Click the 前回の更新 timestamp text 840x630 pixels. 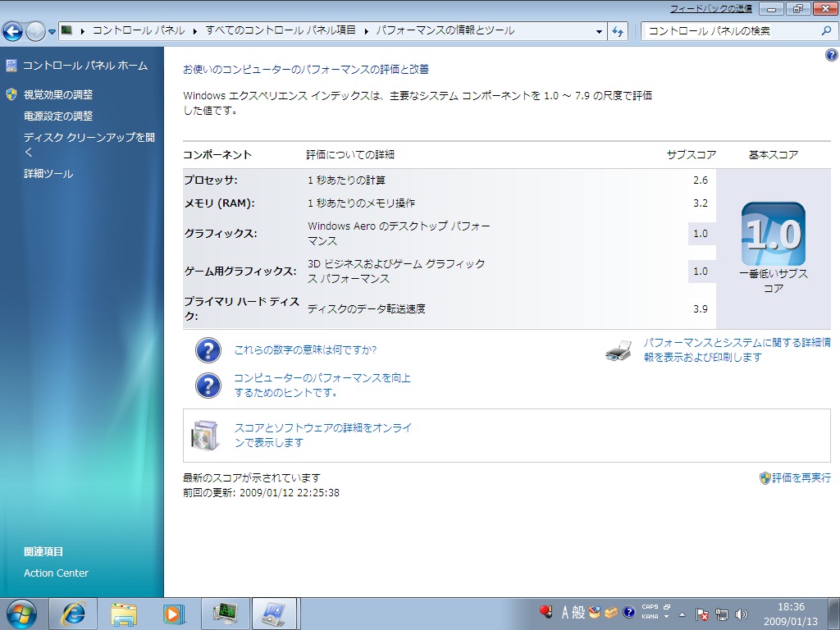[261, 492]
